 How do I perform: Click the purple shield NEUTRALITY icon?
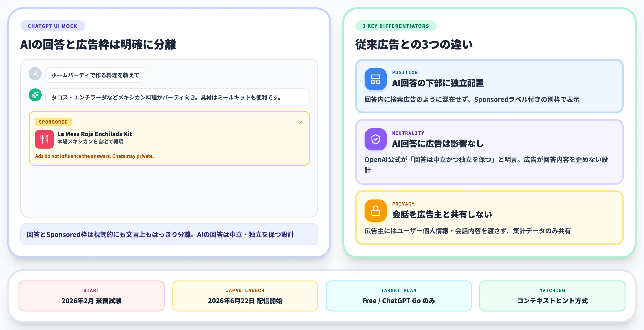click(375, 139)
